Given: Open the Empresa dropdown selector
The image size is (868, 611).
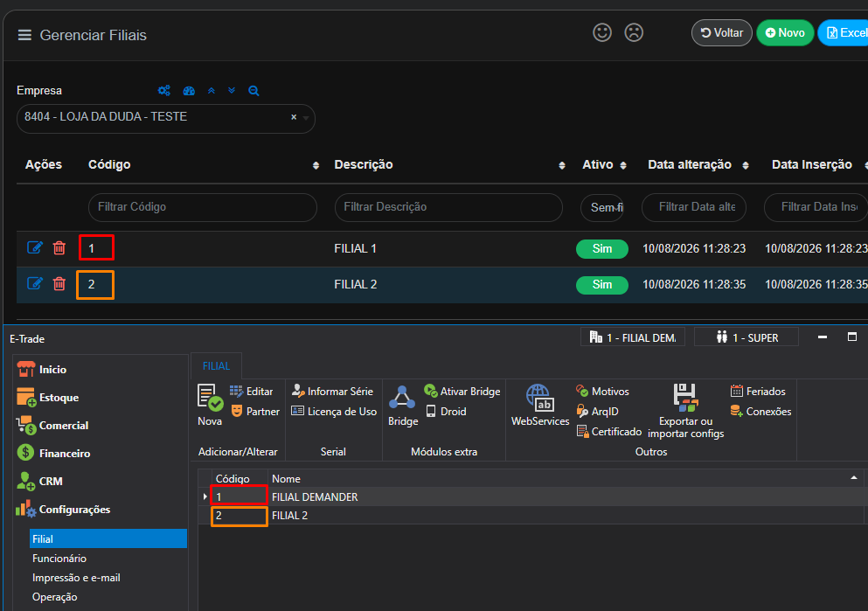Looking at the screenshot, I should pyautogui.click(x=165, y=118).
